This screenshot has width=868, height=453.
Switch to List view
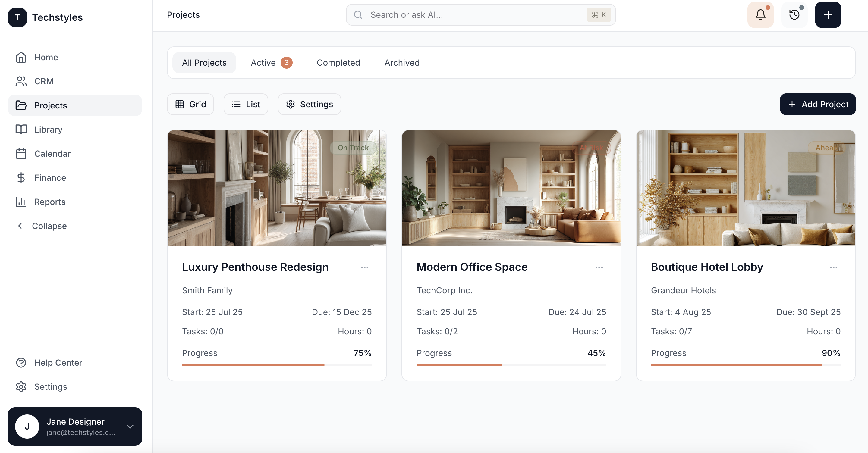pos(246,104)
